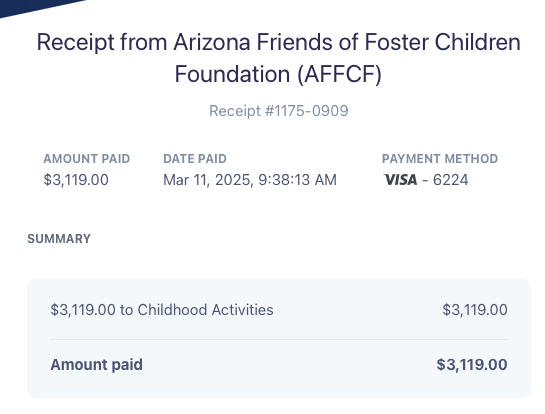Image resolution: width=545 pixels, height=414 pixels.
Task: Click the VISA card logo icon
Action: (400, 180)
